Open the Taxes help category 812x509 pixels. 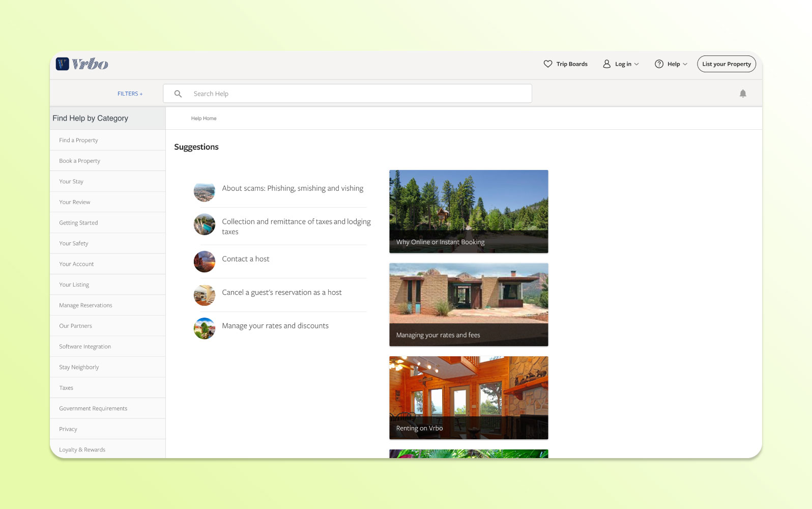[x=66, y=388]
